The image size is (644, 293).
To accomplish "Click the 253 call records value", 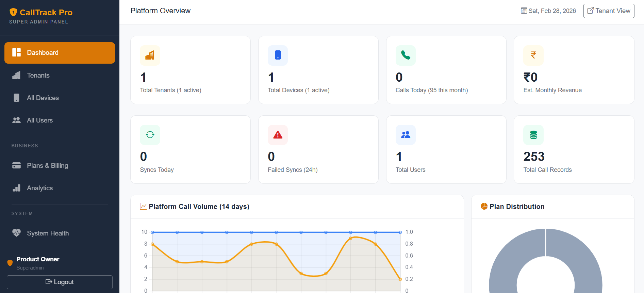I will 534,157.
